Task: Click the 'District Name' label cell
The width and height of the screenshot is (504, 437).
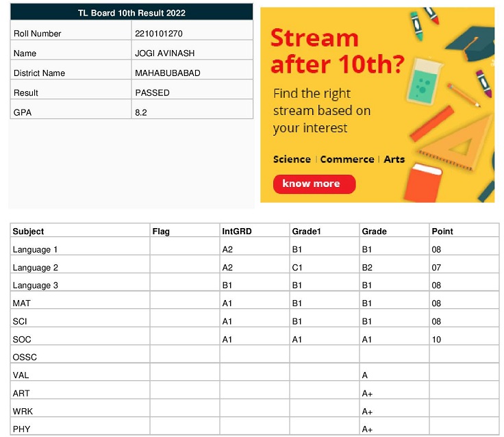Action: click(71, 70)
